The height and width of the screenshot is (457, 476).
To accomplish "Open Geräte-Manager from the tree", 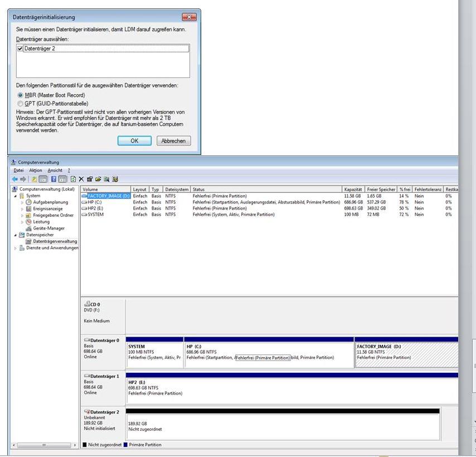I will click(48, 228).
